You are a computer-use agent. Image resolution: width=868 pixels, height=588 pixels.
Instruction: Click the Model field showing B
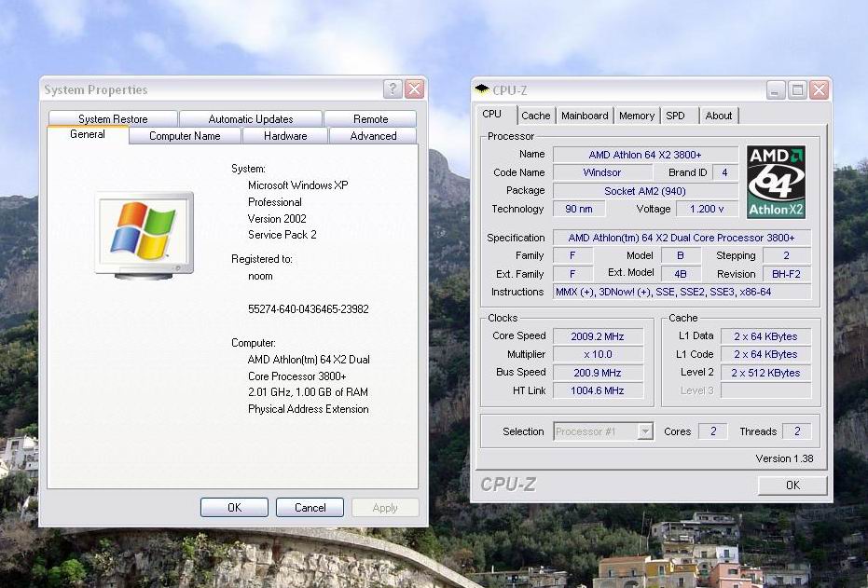click(681, 255)
